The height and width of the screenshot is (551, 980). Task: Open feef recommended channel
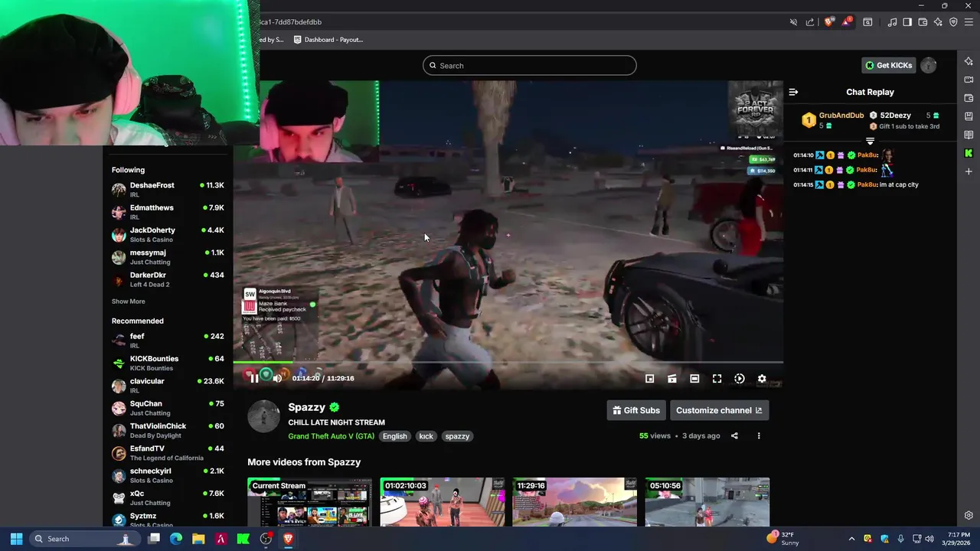click(x=168, y=341)
